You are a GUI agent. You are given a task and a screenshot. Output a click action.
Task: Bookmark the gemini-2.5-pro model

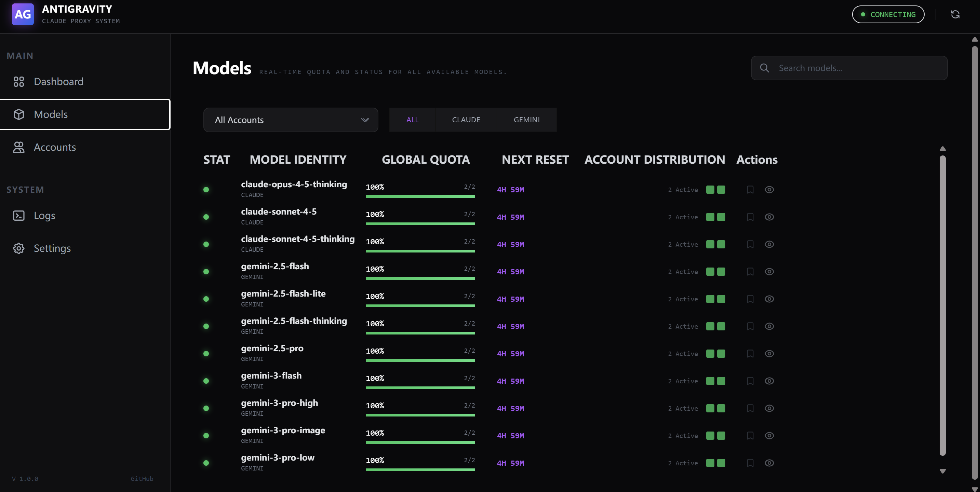point(750,354)
